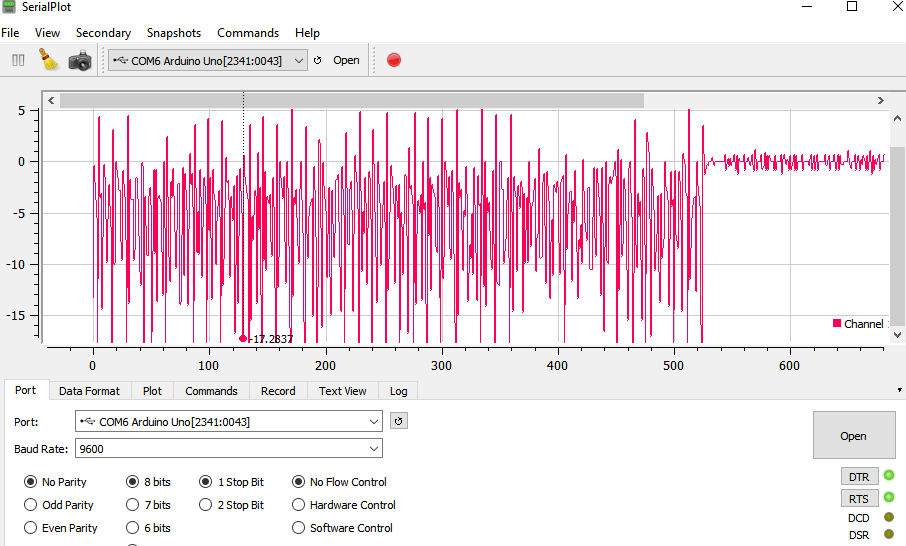This screenshot has width=906, height=546.
Task: Click the DCD status indicator LED
Action: (889, 517)
